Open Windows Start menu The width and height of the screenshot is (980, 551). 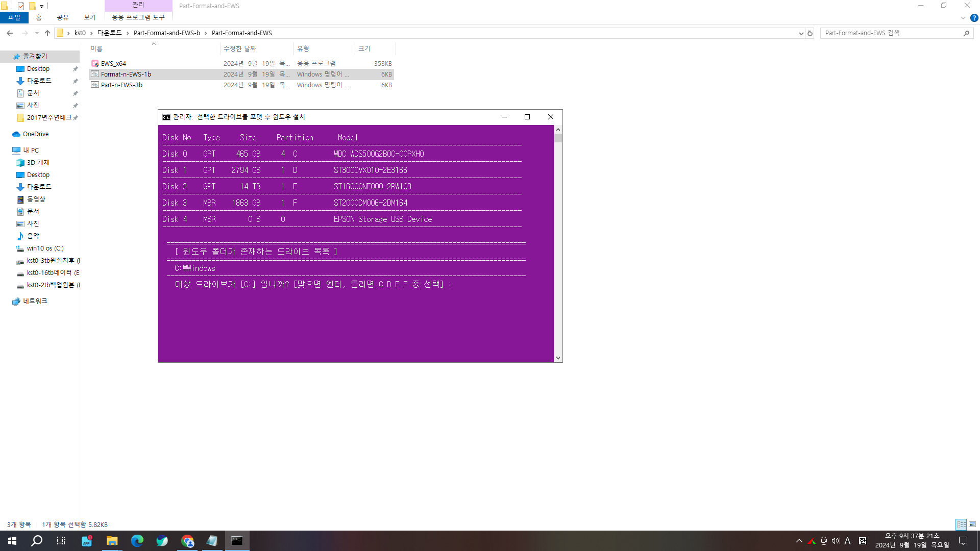coord(12,541)
